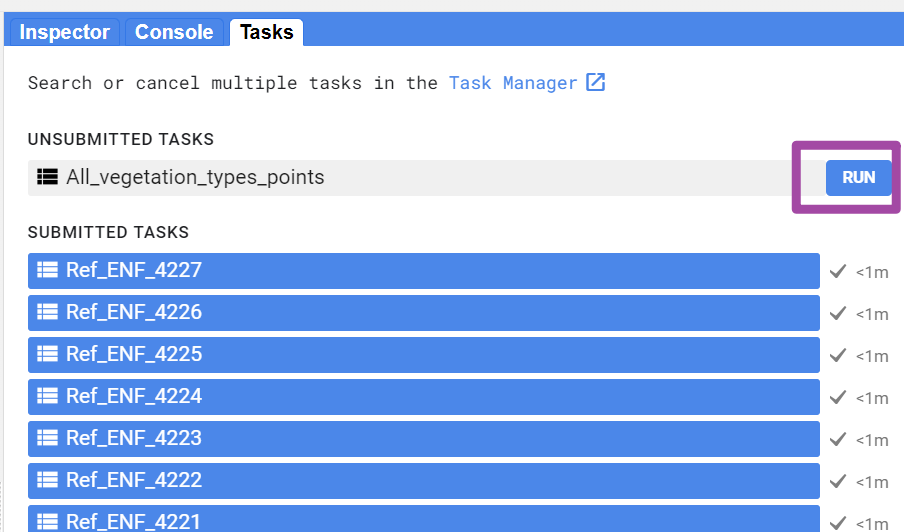Click the completed checkmark next to Ref_ENF_4222
Image resolution: width=904 pixels, height=532 pixels.
pyautogui.click(x=839, y=481)
